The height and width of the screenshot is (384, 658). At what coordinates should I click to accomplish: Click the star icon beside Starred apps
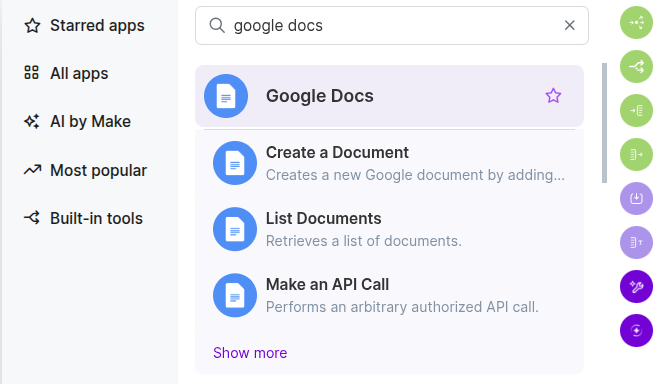[32, 26]
